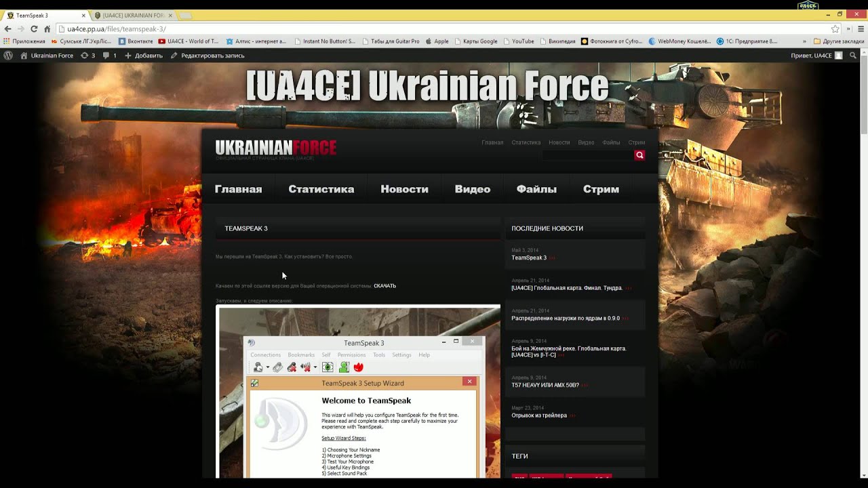Open the Приложения apps shortcut
This screenshot has width=868, height=488.
pyautogui.click(x=24, y=41)
